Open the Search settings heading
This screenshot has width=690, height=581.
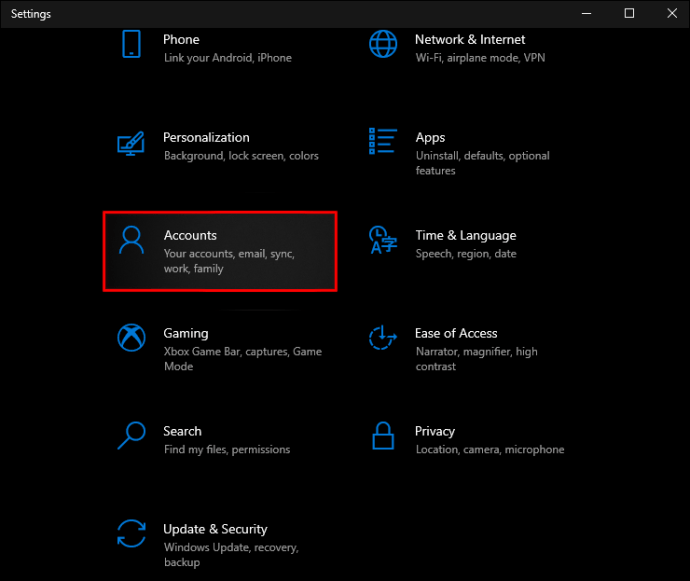coord(183,431)
